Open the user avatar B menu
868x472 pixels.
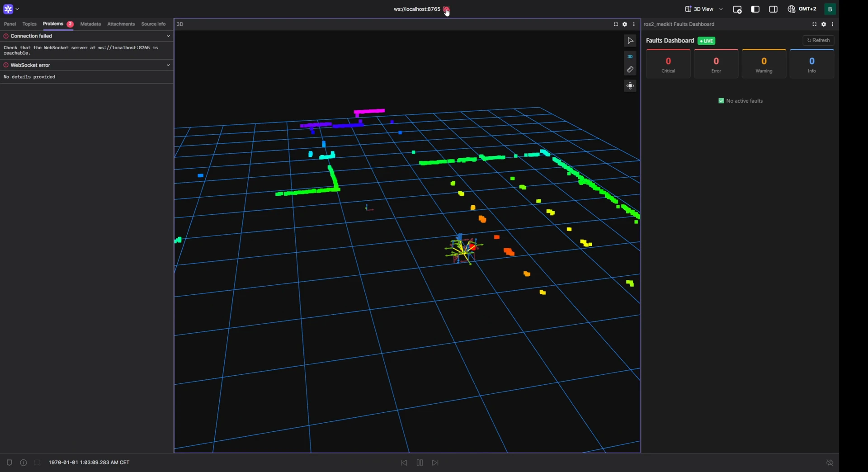tap(830, 9)
